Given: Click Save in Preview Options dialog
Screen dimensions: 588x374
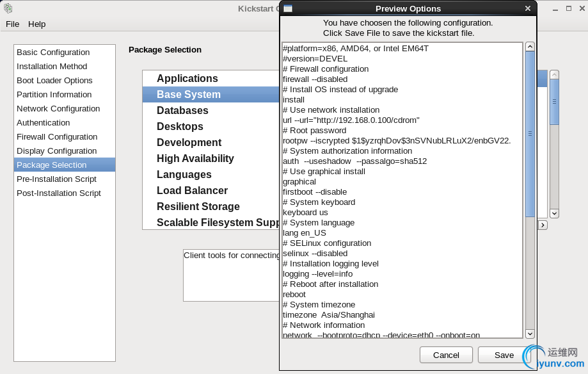Looking at the screenshot, I should click(504, 355).
